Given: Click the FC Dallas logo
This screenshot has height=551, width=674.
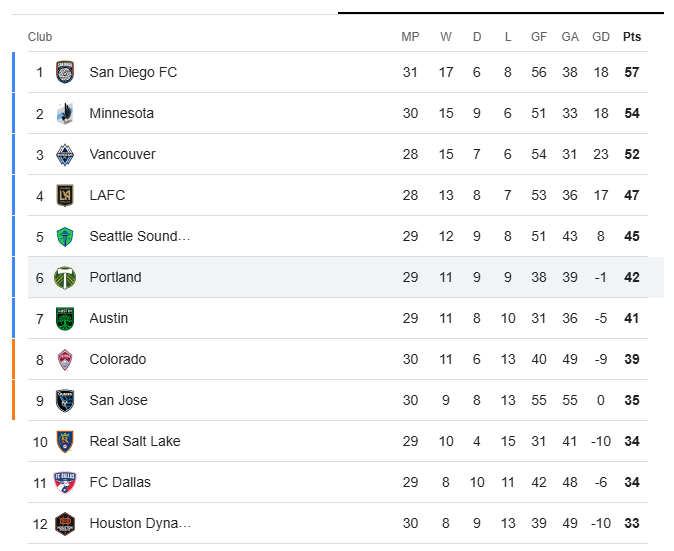Looking at the screenshot, I should click(65, 482).
